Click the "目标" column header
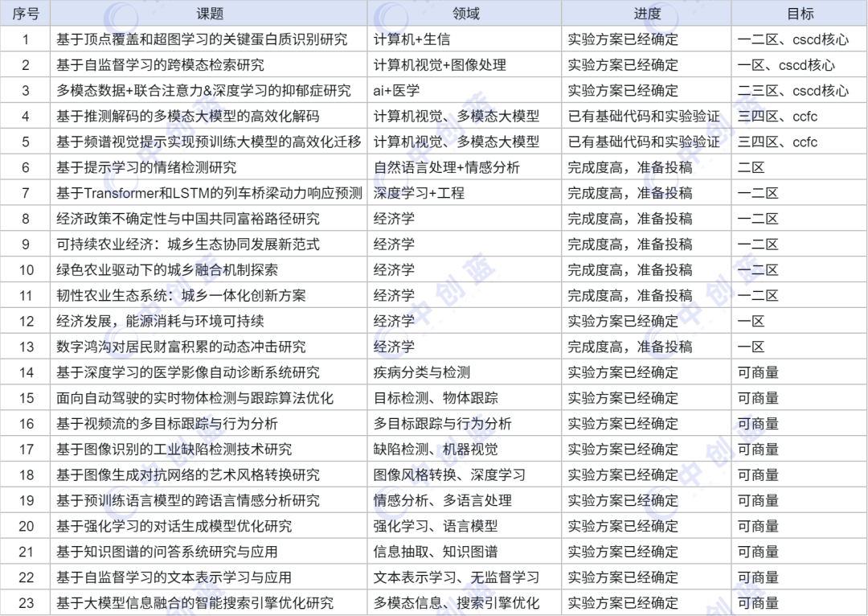 [x=800, y=14]
